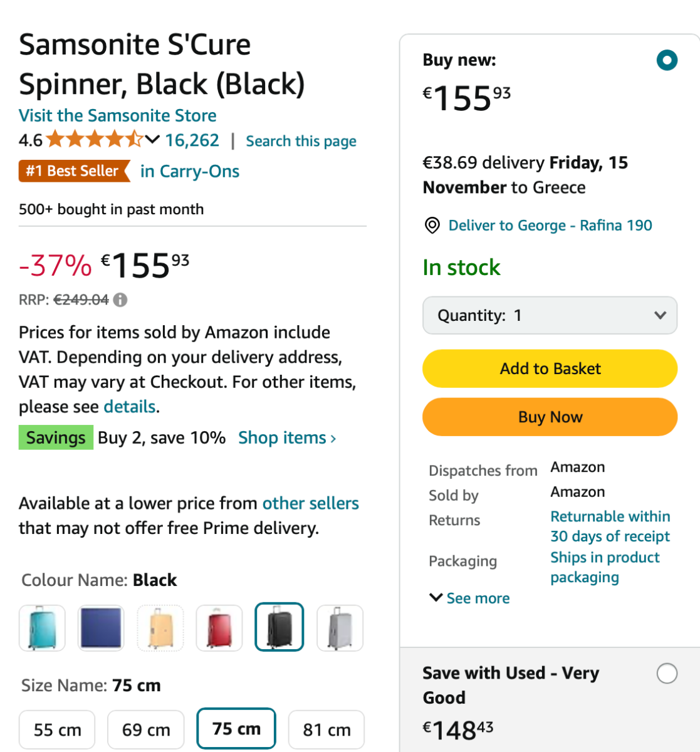Click the delivery location pin icon
Viewport: 700px width, 752px height.
[x=432, y=226]
